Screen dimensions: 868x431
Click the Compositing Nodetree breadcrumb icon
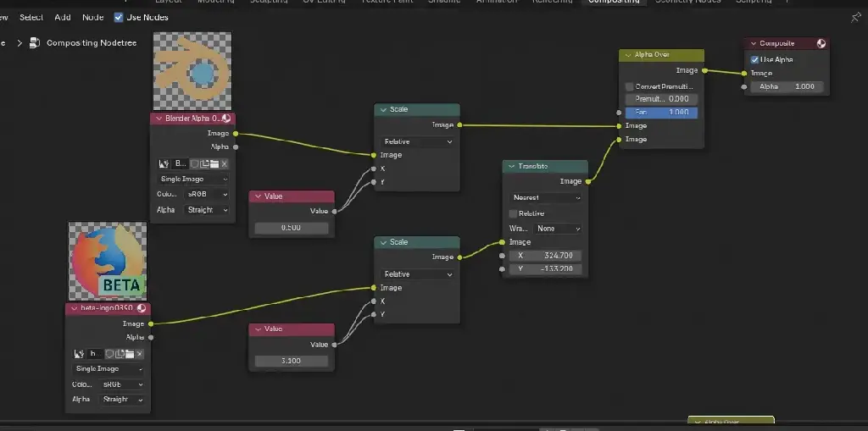click(36, 42)
